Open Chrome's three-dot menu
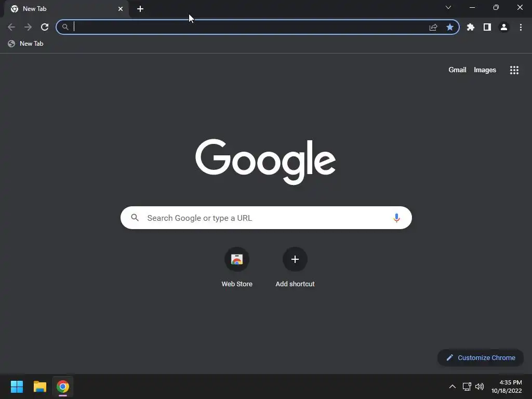Screen dimensions: 532x399 [x=521, y=27]
